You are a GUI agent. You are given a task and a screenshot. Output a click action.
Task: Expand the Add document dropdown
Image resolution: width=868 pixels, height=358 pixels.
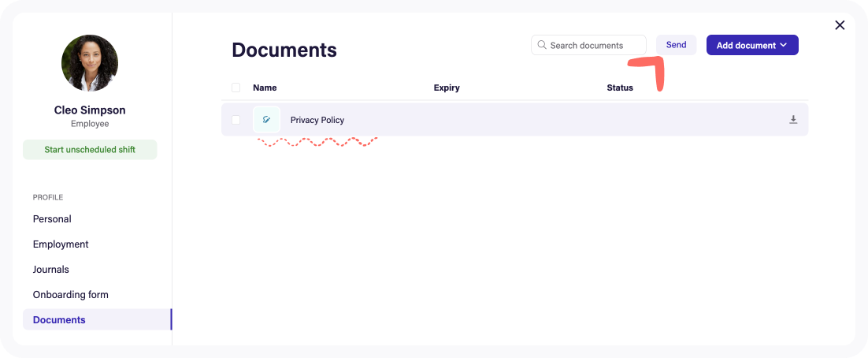pyautogui.click(x=752, y=45)
